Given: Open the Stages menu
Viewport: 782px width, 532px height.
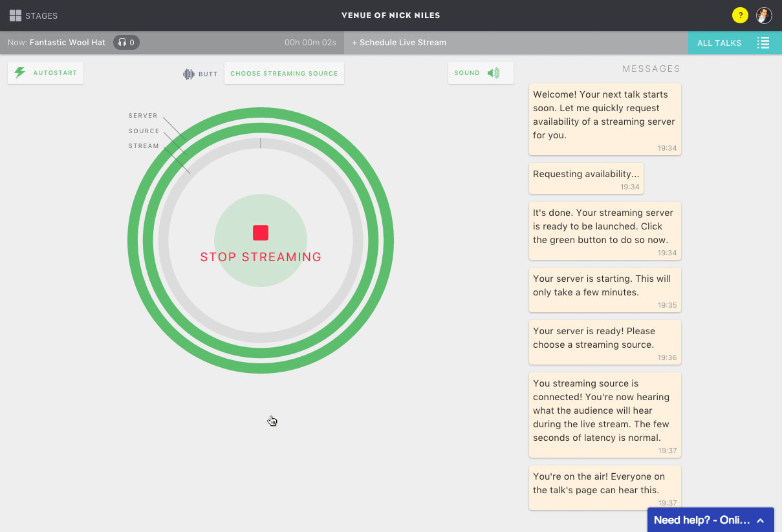Looking at the screenshot, I should point(34,16).
